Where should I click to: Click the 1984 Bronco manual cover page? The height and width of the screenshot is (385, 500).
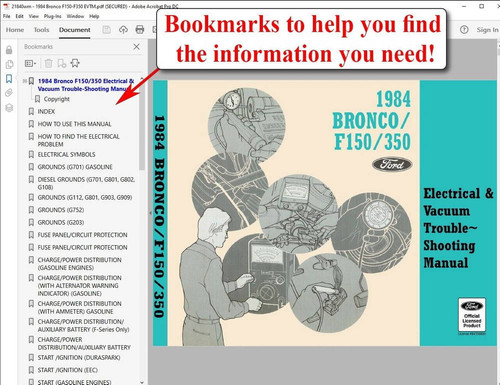pos(324,213)
